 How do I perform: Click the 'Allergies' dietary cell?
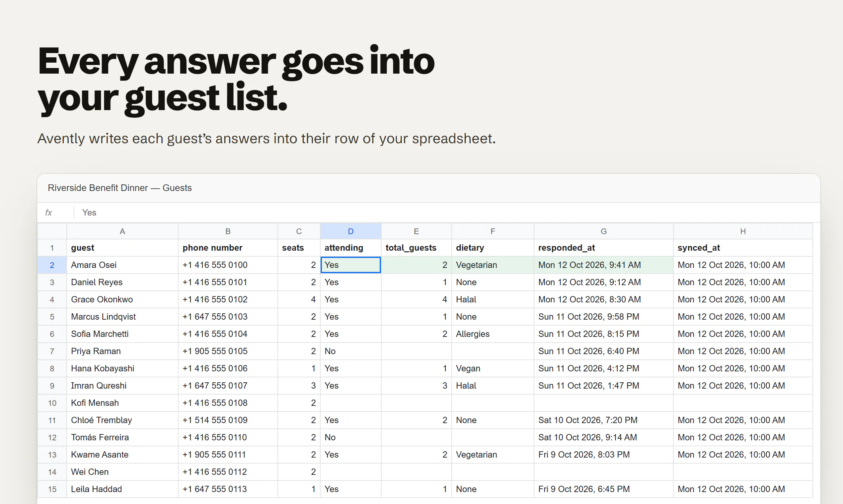click(493, 334)
